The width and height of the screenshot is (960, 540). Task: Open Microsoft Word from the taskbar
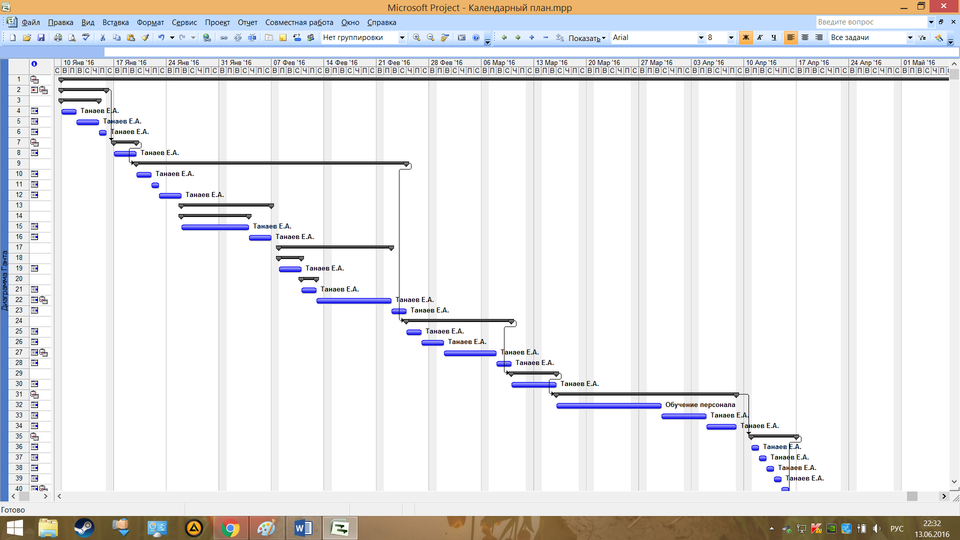[303, 528]
